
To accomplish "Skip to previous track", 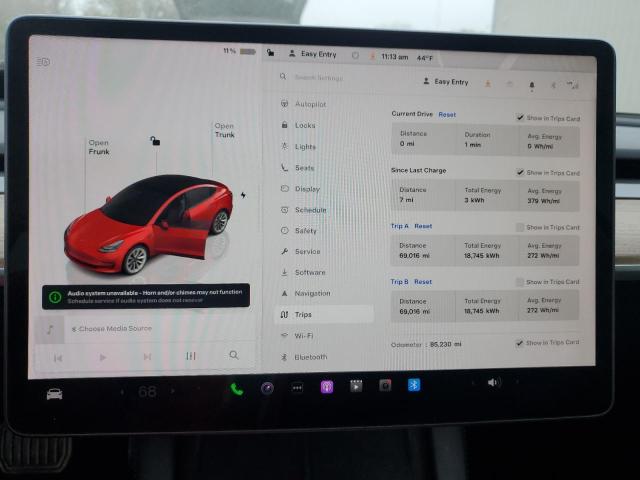I will pyautogui.click(x=58, y=358).
